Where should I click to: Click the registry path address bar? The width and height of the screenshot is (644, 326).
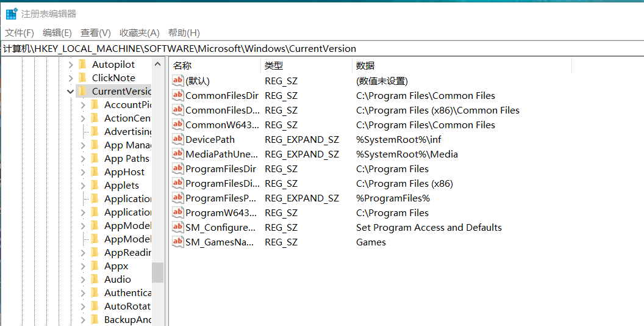pos(322,48)
